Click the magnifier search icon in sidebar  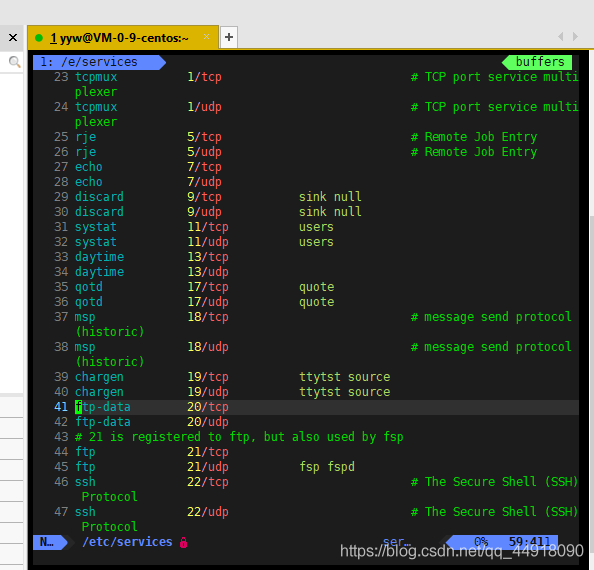[14, 61]
